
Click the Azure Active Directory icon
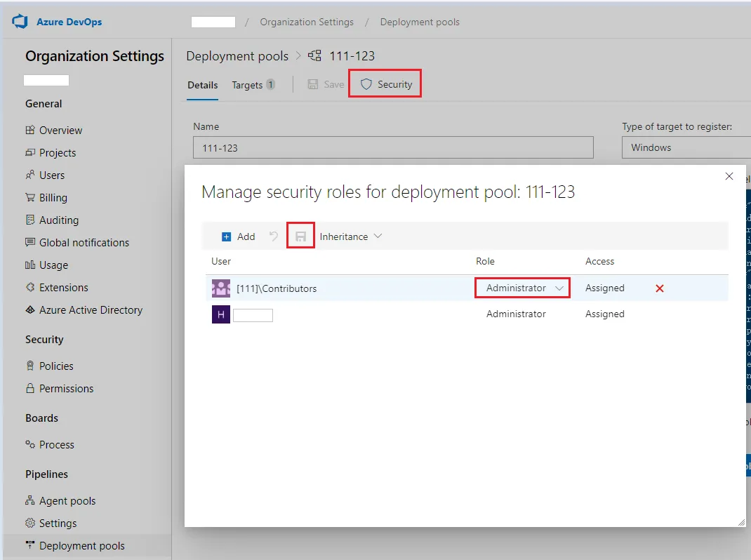[x=30, y=310]
